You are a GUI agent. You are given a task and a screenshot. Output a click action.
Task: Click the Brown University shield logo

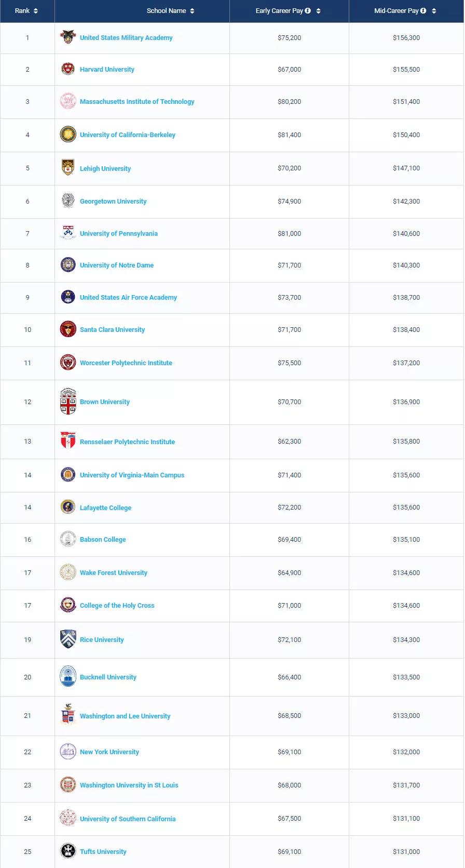pyautogui.click(x=68, y=402)
